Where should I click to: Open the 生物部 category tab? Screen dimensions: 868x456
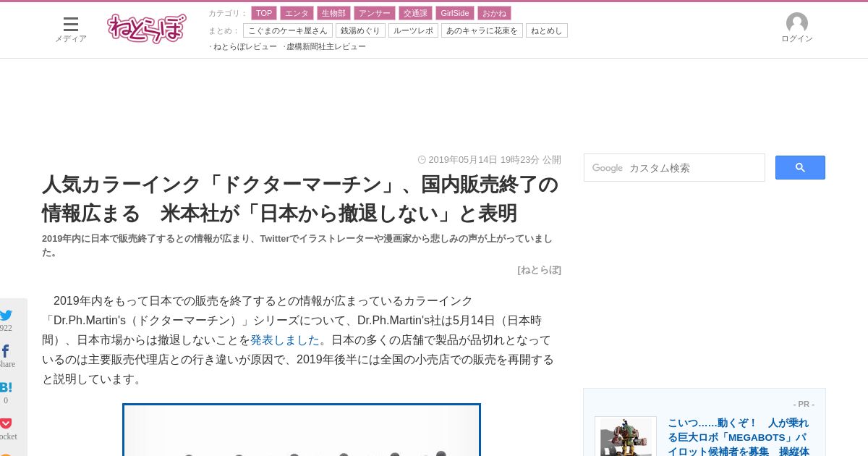tap(333, 13)
